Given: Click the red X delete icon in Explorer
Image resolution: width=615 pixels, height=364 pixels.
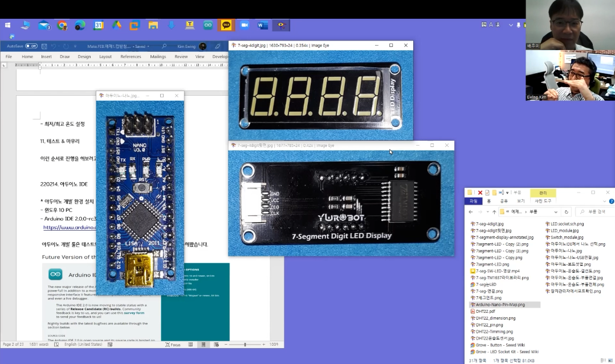Looking at the screenshot, I should 480,193.
